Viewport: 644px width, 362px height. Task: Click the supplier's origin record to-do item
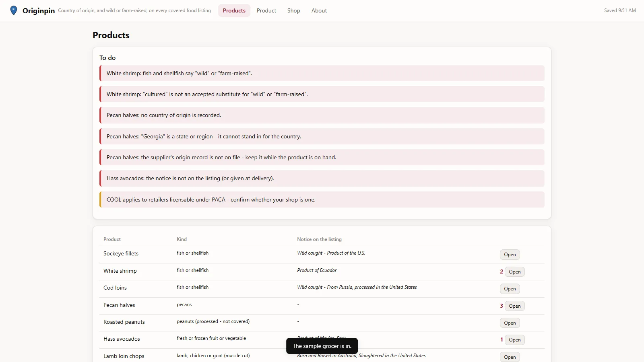coord(322,157)
